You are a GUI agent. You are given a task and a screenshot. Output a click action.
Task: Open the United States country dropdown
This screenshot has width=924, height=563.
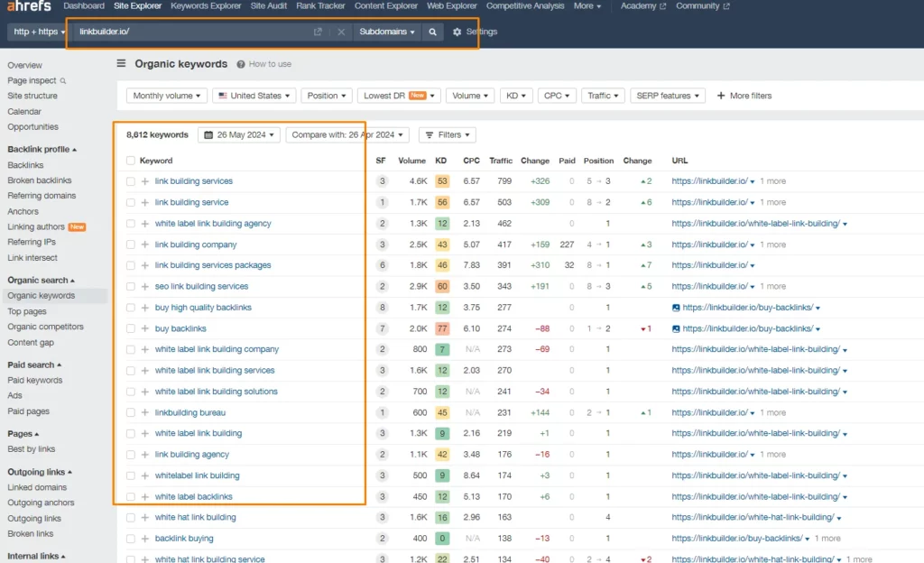tap(254, 96)
